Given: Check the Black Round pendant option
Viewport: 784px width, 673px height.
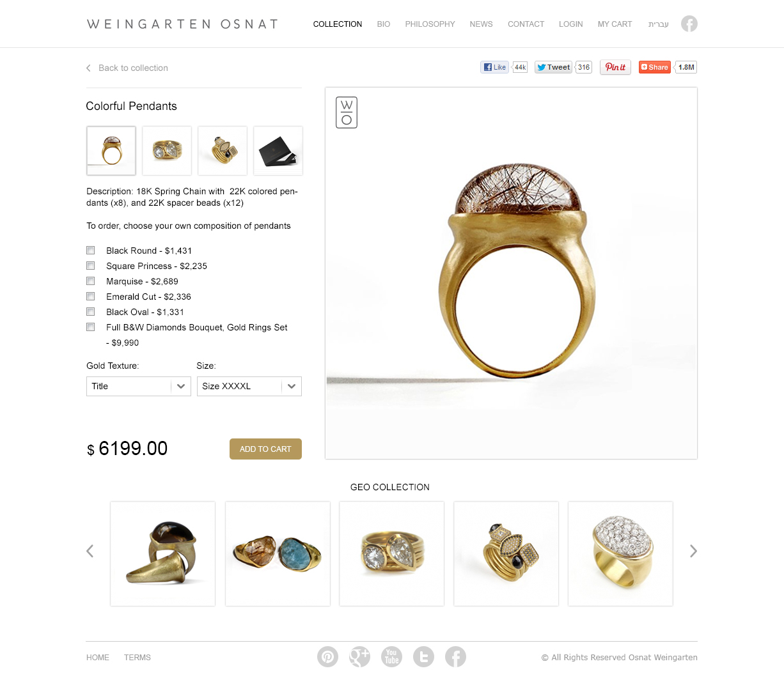Looking at the screenshot, I should click(x=91, y=251).
